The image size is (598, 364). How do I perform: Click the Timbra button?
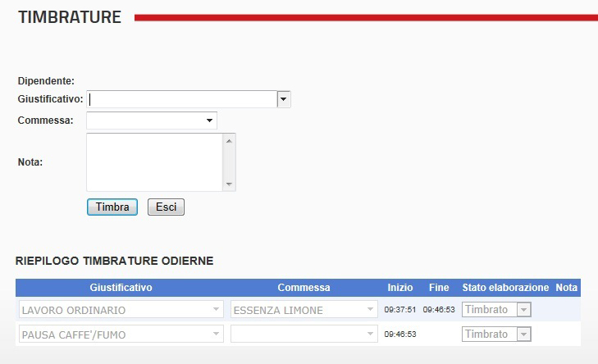[x=112, y=207]
